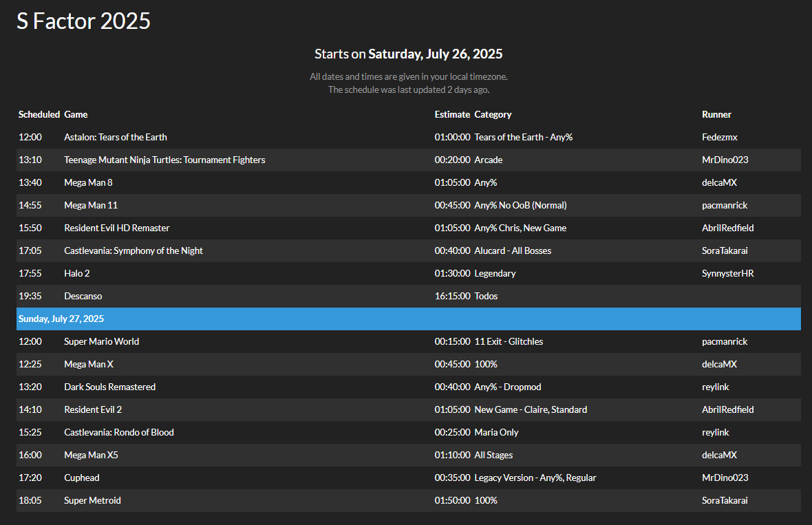Viewport: 812px width, 525px height.
Task: Click the All Stages category cell
Action: tap(493, 455)
